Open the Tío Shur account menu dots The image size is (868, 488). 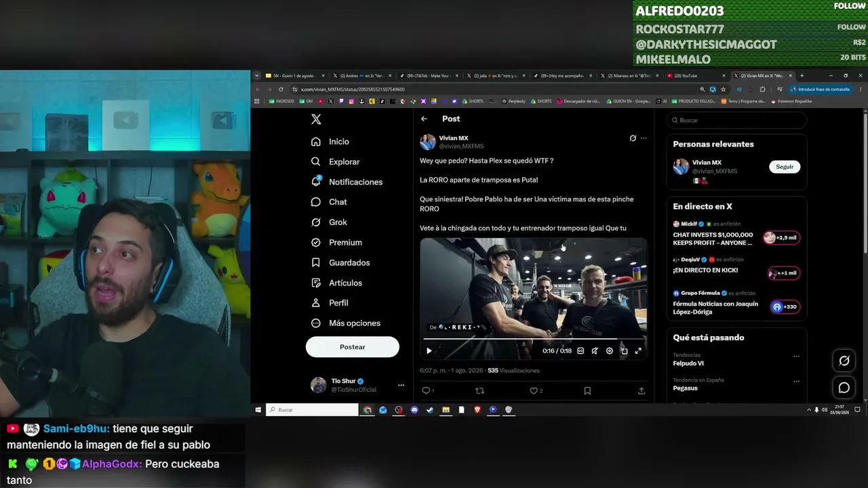click(401, 386)
